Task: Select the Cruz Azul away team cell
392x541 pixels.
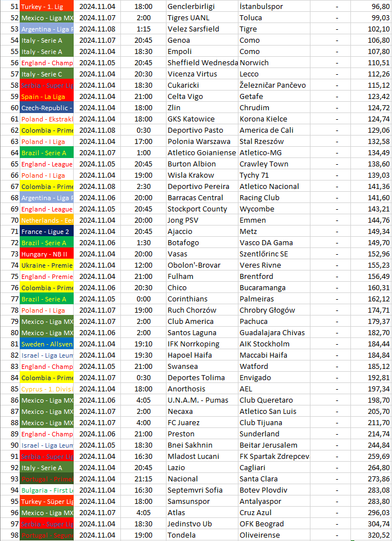Action: click(x=274, y=513)
